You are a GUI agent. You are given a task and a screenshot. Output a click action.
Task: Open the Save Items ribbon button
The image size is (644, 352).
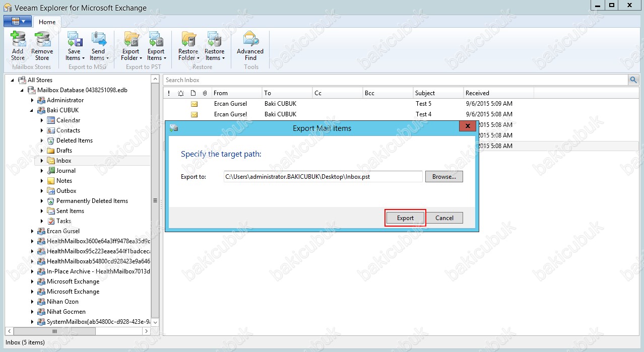click(74, 46)
